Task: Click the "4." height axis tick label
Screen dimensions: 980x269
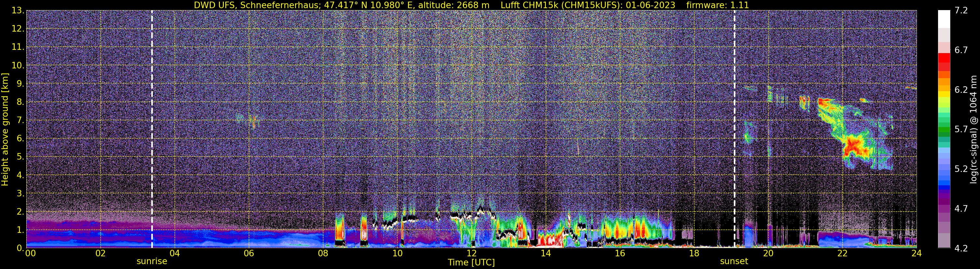Action: (x=20, y=175)
